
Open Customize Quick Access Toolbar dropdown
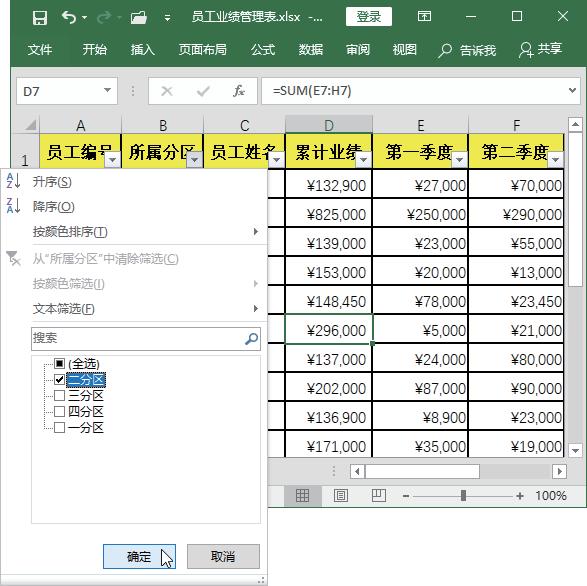point(167,18)
